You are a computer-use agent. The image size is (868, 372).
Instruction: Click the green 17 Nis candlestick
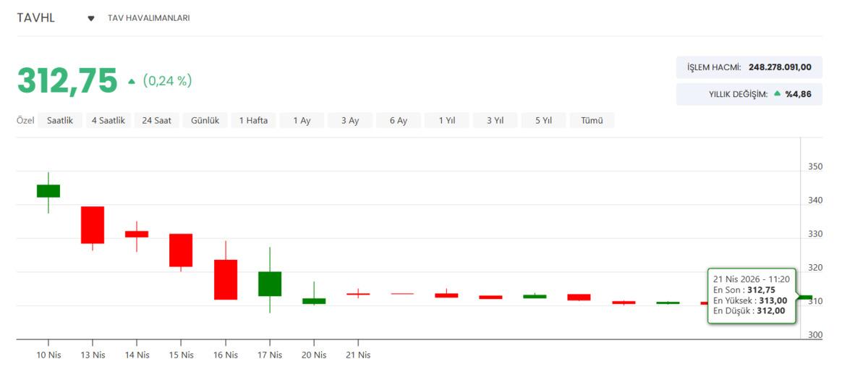click(x=270, y=284)
